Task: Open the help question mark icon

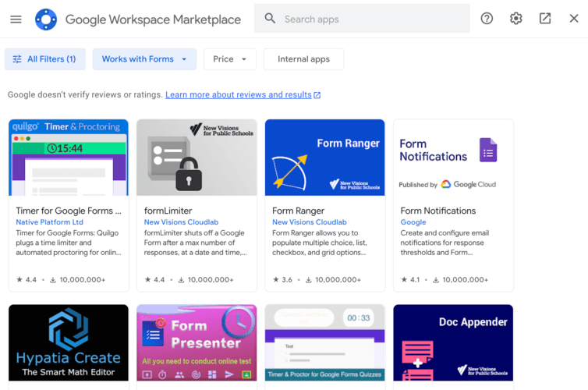Action: coord(487,19)
